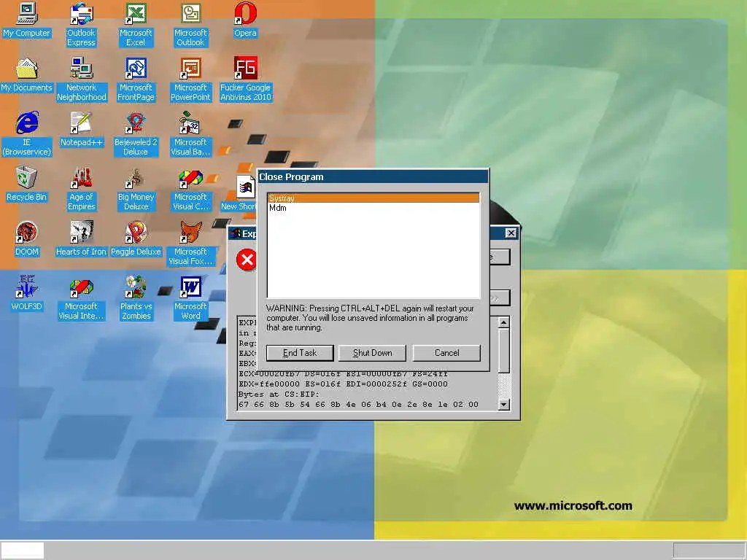Click the End Task button
This screenshot has height=560, width=747.
300,353
